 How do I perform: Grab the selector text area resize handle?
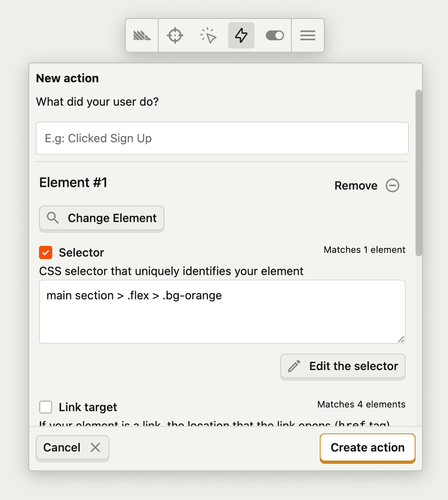(401, 339)
